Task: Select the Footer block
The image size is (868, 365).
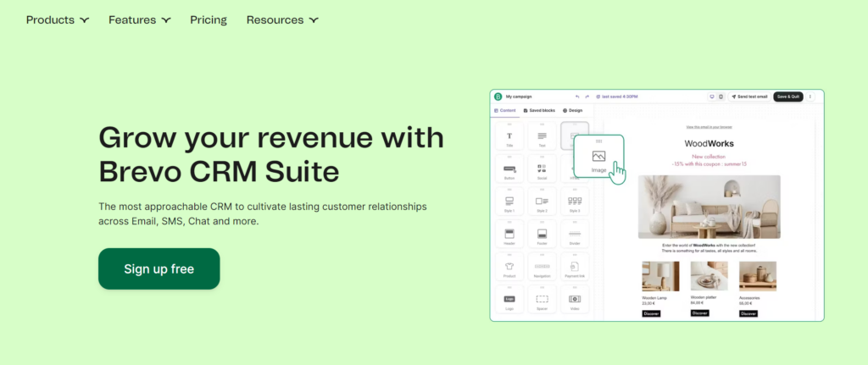Action: click(x=542, y=235)
